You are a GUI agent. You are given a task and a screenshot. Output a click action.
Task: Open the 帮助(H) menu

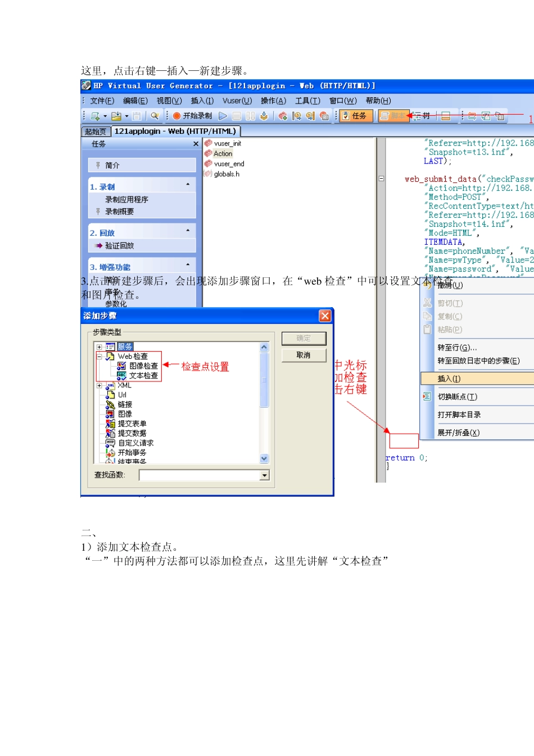pyautogui.click(x=378, y=101)
